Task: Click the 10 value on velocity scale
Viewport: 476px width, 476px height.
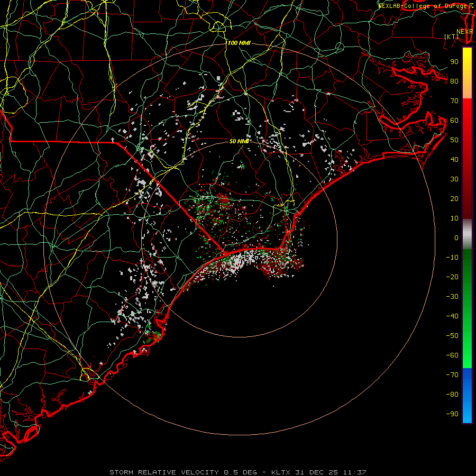Action: [x=454, y=218]
